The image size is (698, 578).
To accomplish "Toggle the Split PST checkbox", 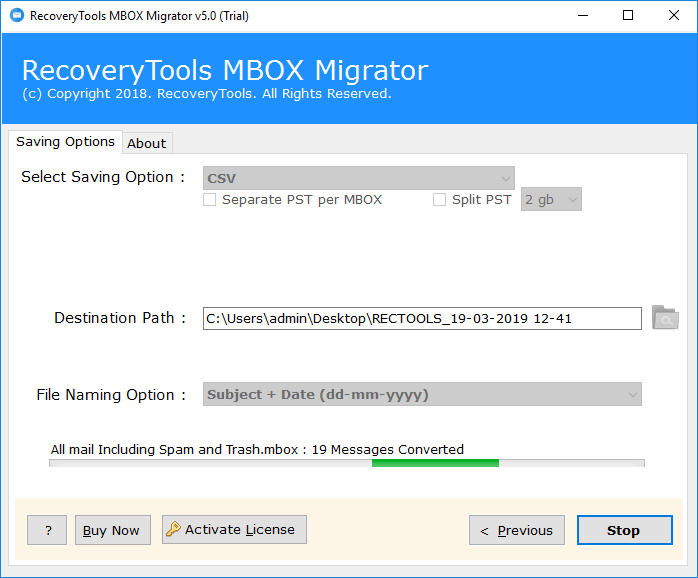I will tap(439, 199).
